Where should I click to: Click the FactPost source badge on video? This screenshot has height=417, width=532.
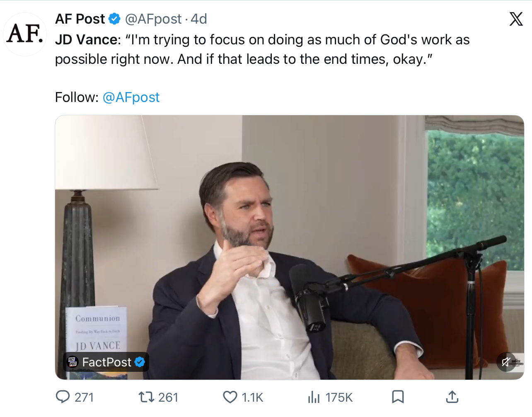click(x=106, y=362)
